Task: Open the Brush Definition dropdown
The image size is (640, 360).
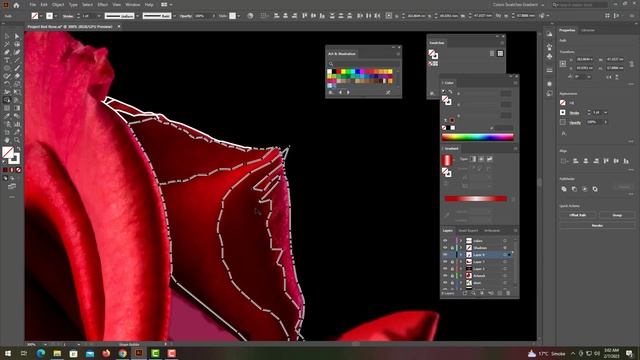Action: 174,16
